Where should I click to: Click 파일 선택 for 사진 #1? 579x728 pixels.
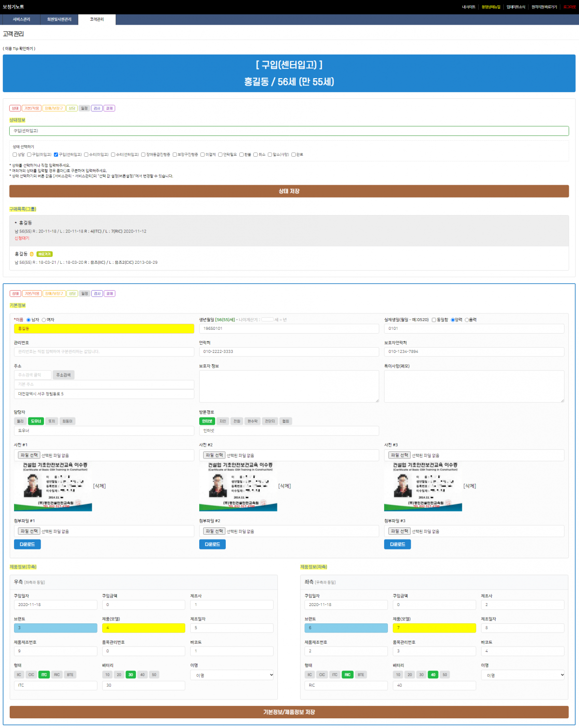tap(29, 455)
